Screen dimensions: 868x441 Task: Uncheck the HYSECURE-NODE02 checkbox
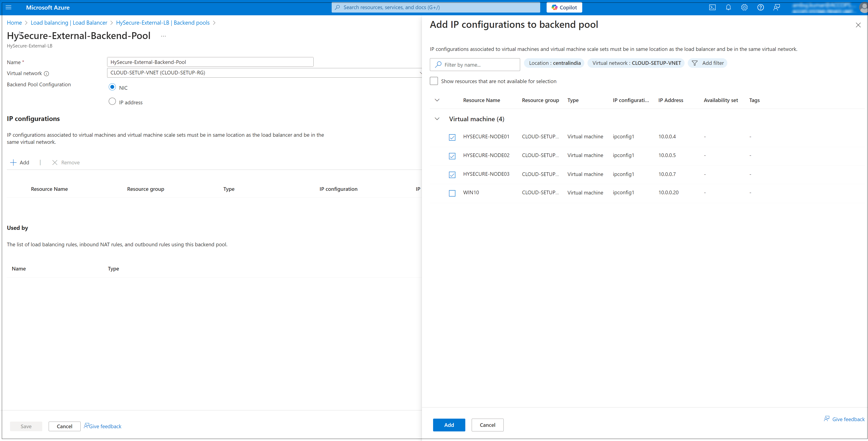(452, 156)
